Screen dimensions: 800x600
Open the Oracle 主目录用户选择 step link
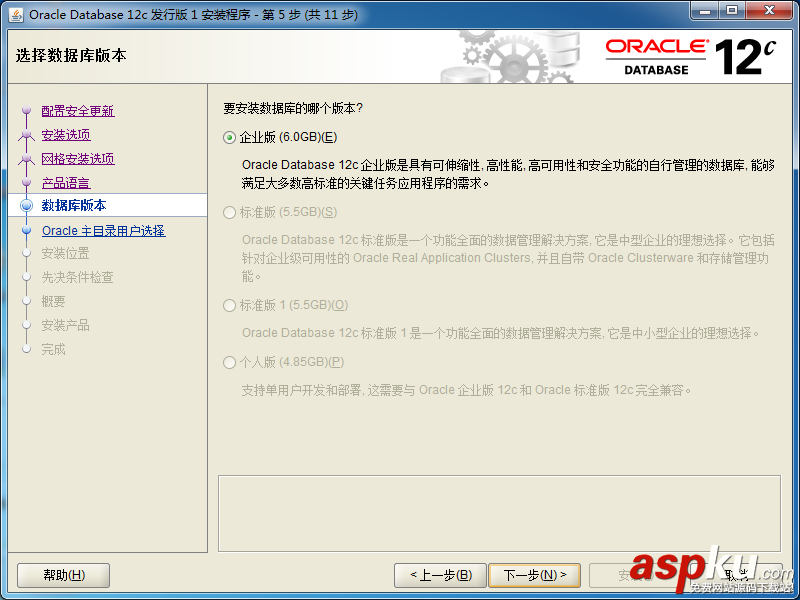104,231
